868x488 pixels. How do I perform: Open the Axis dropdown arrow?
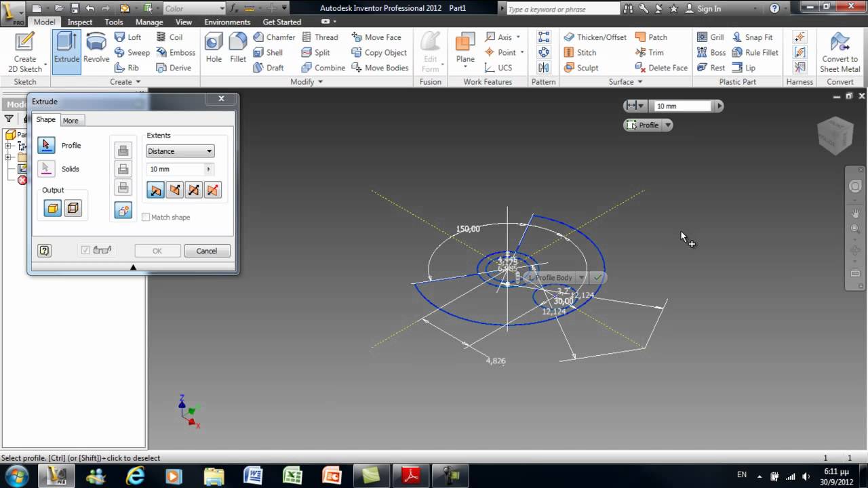coord(518,37)
